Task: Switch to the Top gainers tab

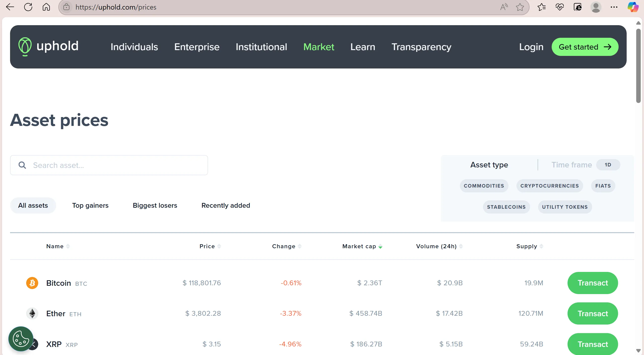Action: point(90,205)
